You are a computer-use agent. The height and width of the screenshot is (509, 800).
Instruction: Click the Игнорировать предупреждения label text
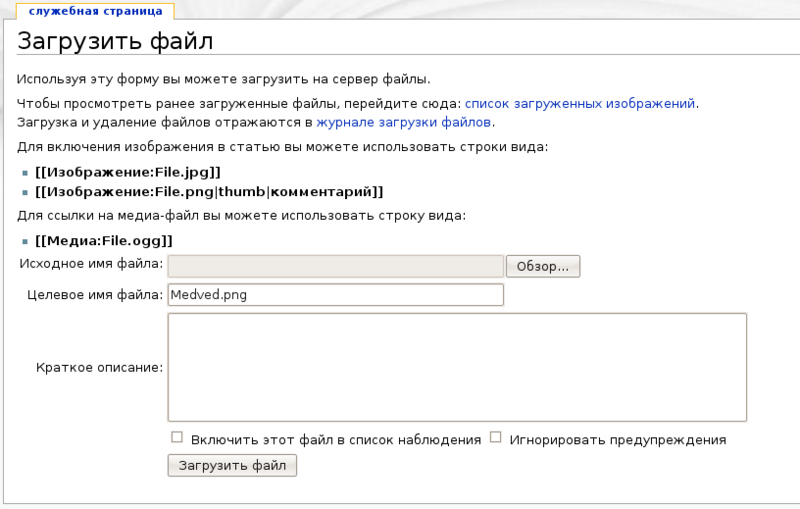pyautogui.click(x=617, y=439)
